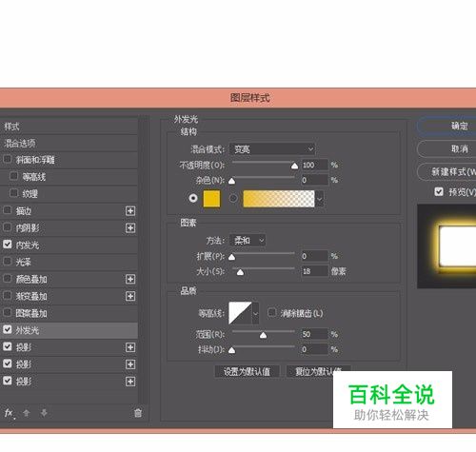
Task: Select the solid color radio button
Action: point(193,198)
